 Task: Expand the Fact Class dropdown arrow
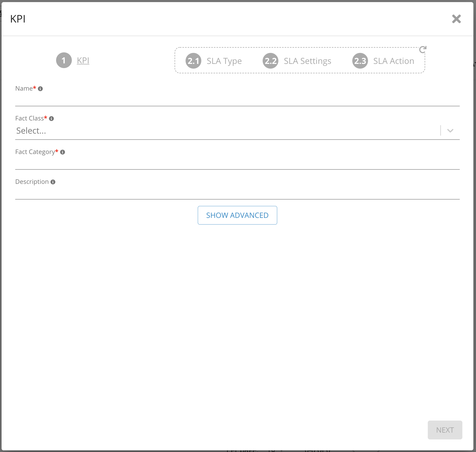point(450,131)
